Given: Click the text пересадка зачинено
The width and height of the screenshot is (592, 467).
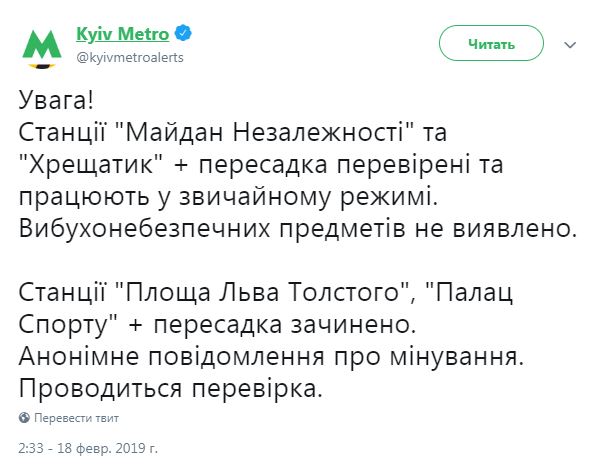Looking at the screenshot, I should pos(285,325).
